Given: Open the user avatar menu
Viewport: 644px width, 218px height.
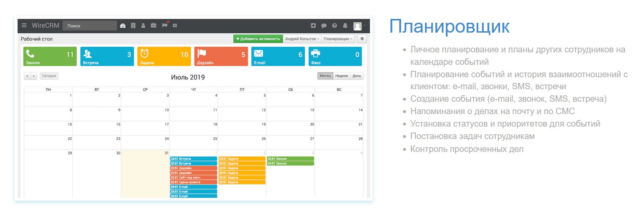Looking at the screenshot, I should click(358, 26).
